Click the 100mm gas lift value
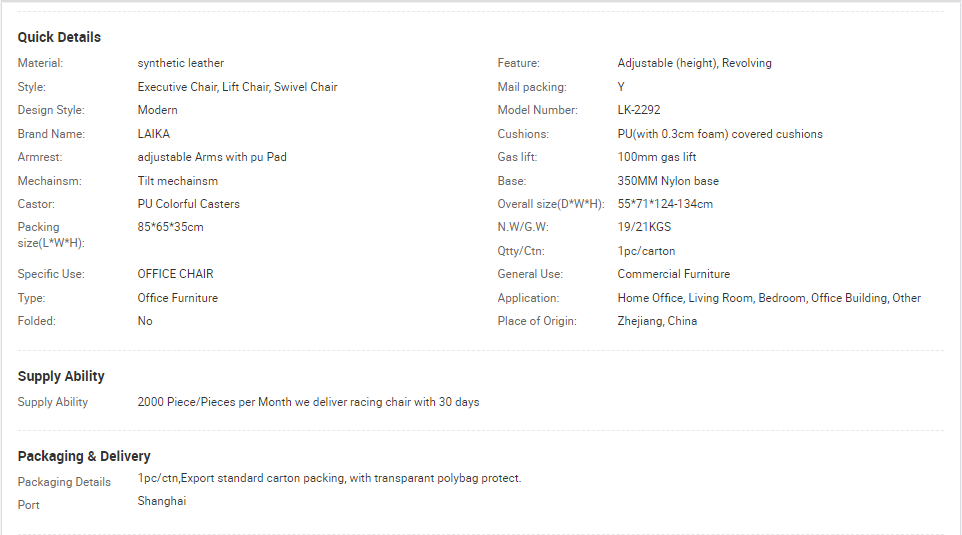The width and height of the screenshot is (962, 535). click(656, 157)
